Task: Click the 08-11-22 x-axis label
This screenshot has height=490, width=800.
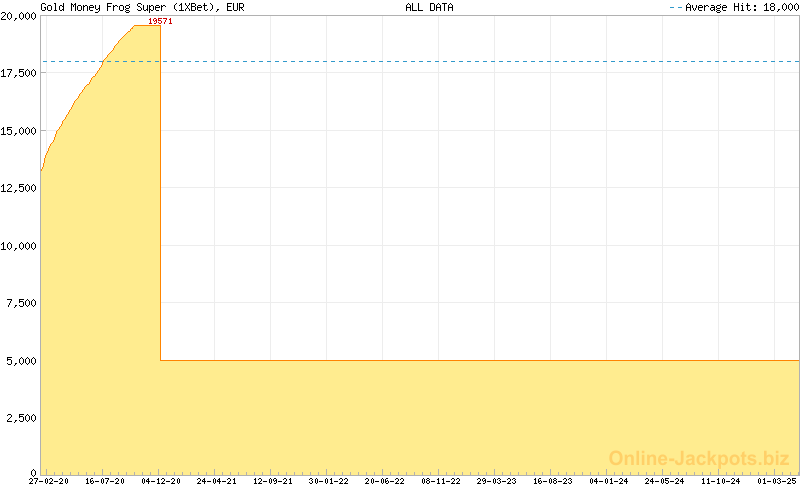Action: click(441, 481)
